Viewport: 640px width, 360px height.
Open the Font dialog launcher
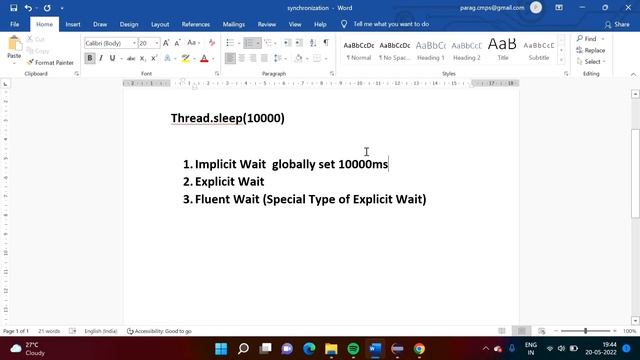[217, 74]
